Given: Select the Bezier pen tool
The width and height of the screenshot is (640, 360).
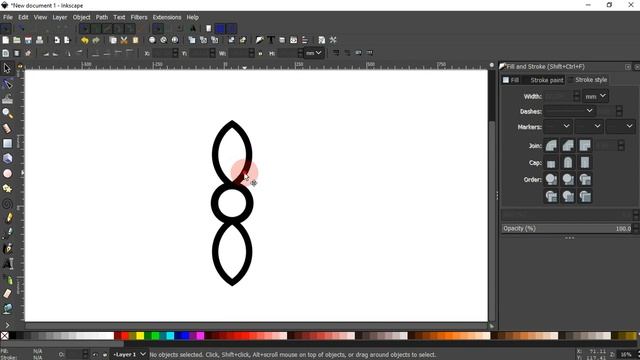Looking at the screenshot, I should 7,233.
